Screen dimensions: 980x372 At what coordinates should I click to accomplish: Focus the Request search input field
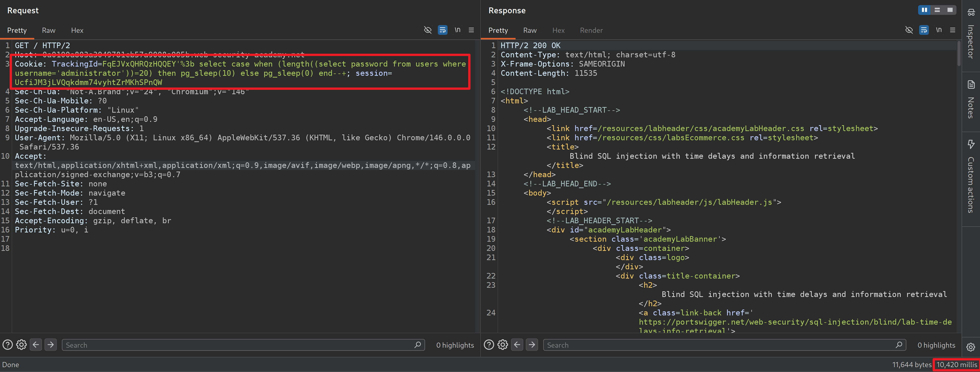click(240, 345)
